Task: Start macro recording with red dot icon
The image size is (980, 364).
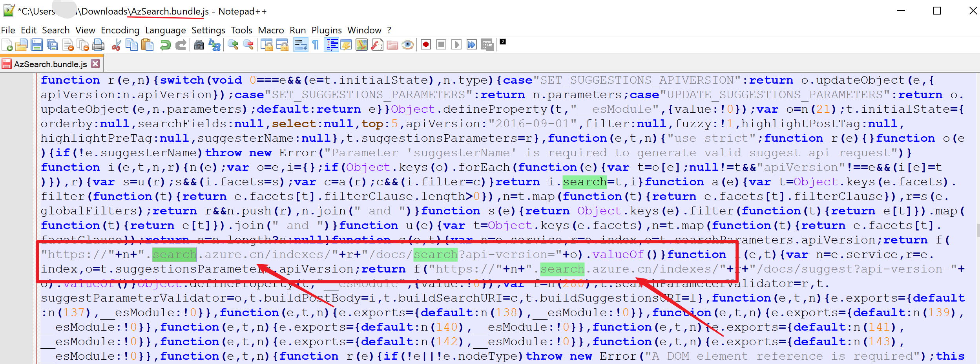Action: point(426,45)
